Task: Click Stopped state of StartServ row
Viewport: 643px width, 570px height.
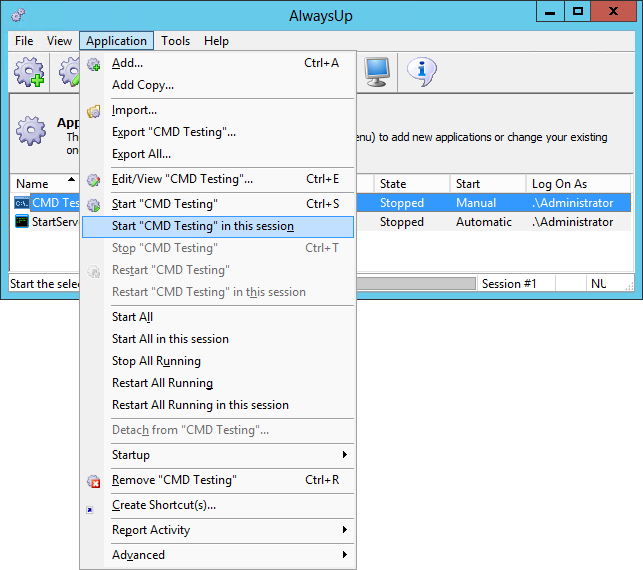Action: [401, 222]
